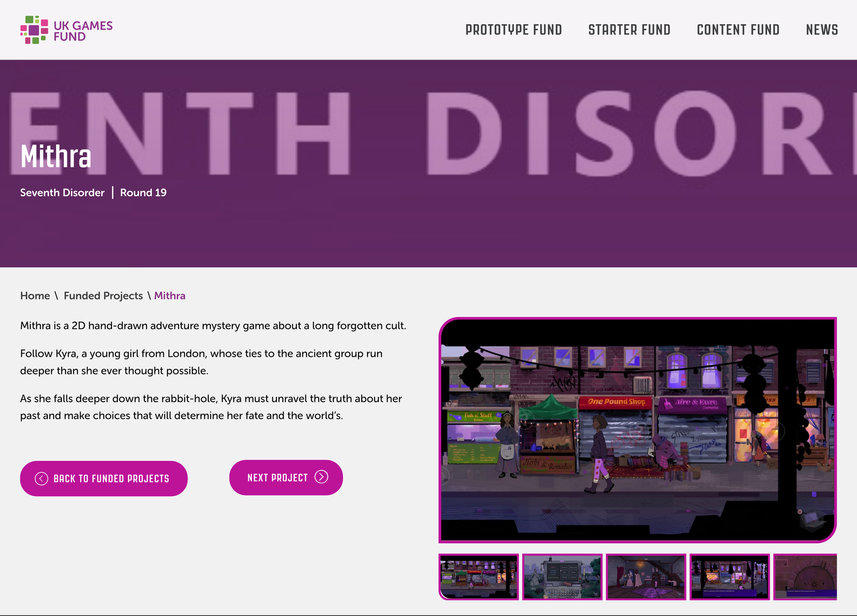This screenshot has height=616, width=857.
Task: Open the Prototype Fund menu item
Action: coord(514,30)
